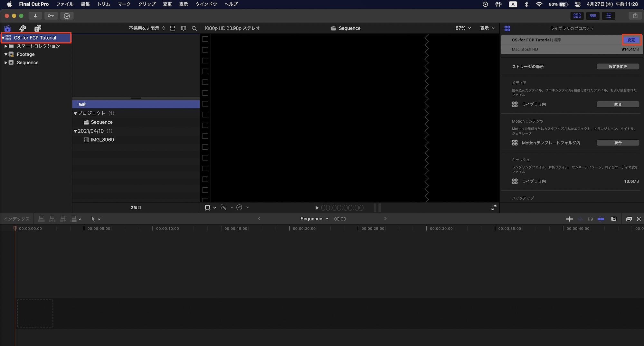Collapse the CS-for FCP Tutorial library

pyautogui.click(x=3, y=38)
